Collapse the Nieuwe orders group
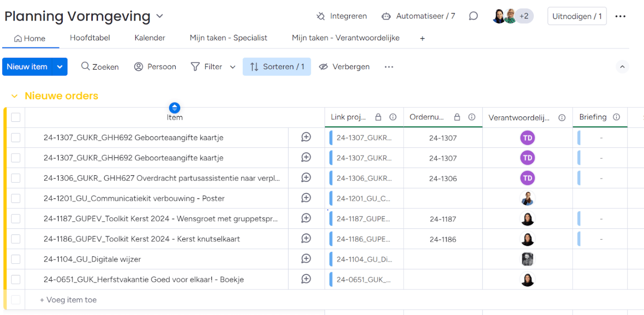The width and height of the screenshot is (644, 315). (15, 96)
